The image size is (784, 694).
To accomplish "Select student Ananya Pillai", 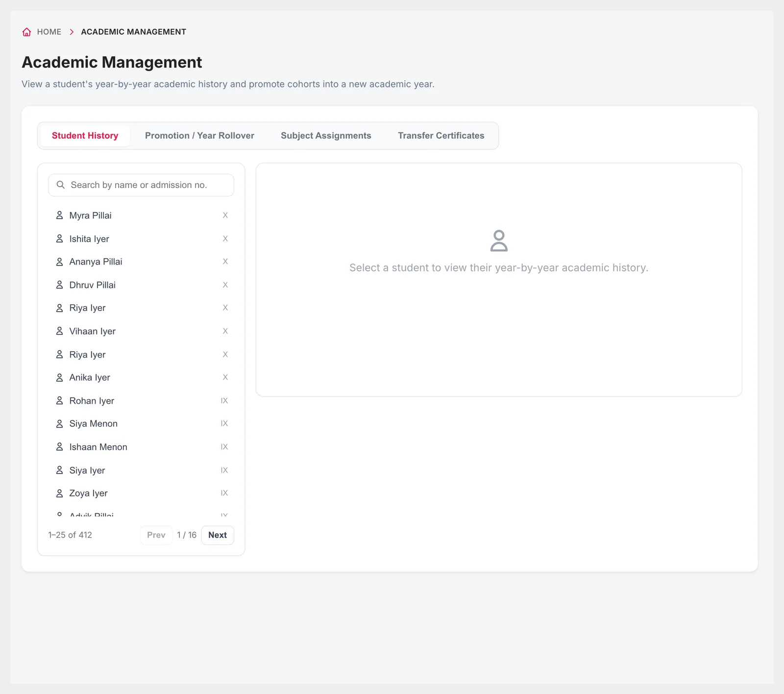I will point(141,262).
